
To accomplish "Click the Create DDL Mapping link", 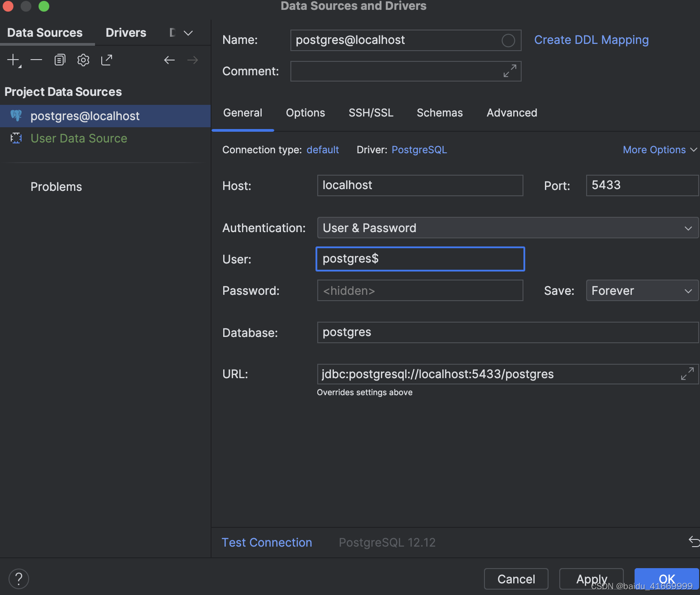I will 591,40.
